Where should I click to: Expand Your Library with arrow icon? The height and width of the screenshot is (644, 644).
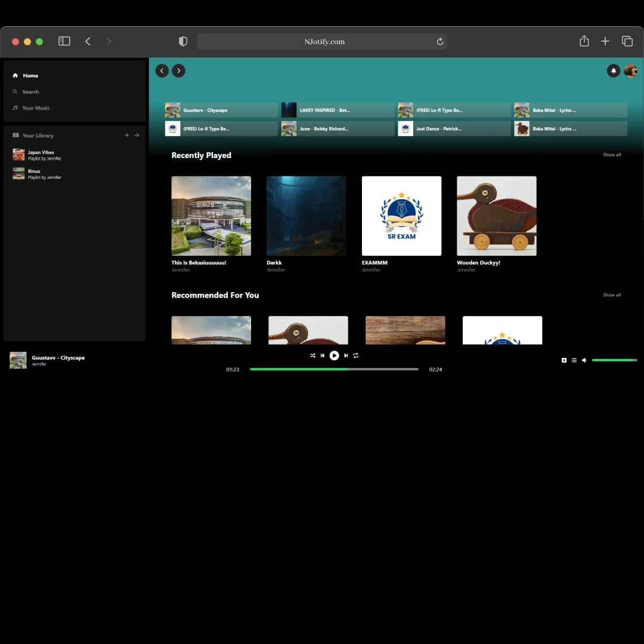click(x=137, y=135)
